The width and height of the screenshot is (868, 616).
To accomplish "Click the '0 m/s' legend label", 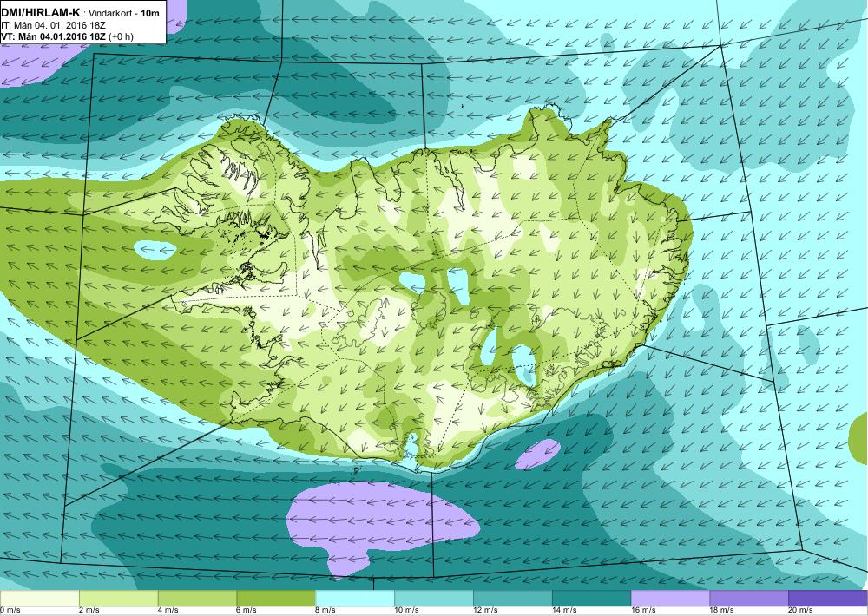I will 10,611.
